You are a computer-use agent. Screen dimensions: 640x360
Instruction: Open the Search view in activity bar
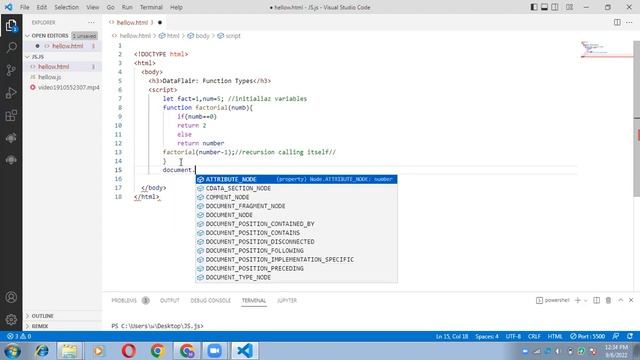point(11,48)
